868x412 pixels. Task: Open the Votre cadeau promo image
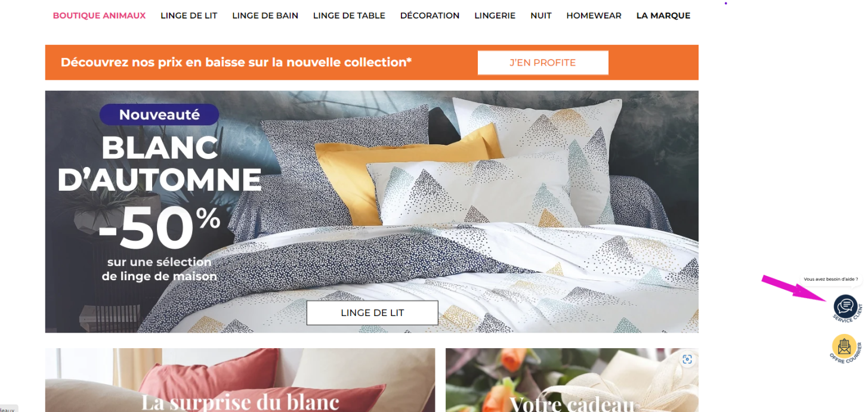coord(572,380)
